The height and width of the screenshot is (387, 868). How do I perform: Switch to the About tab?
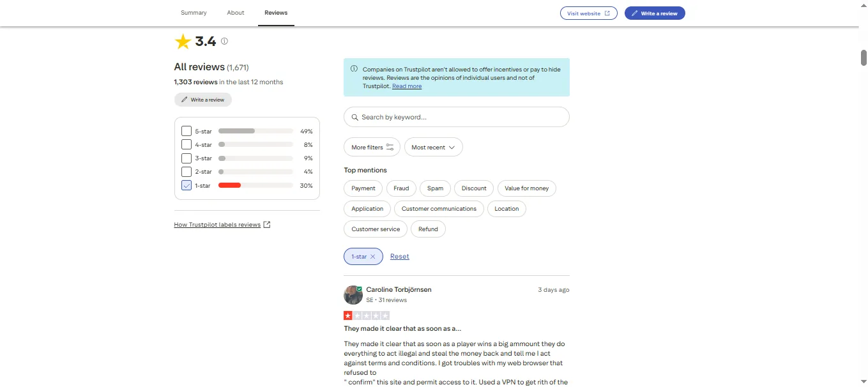click(236, 13)
